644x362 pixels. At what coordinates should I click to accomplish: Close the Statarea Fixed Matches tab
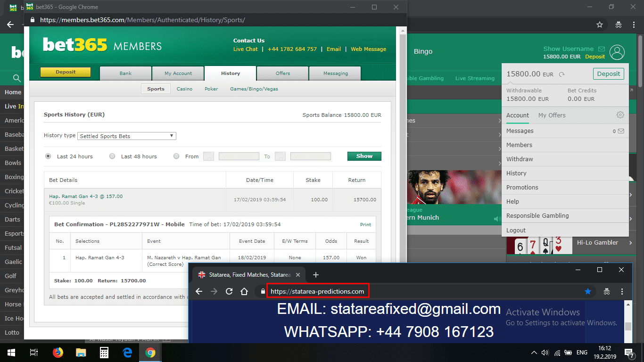[298, 275]
